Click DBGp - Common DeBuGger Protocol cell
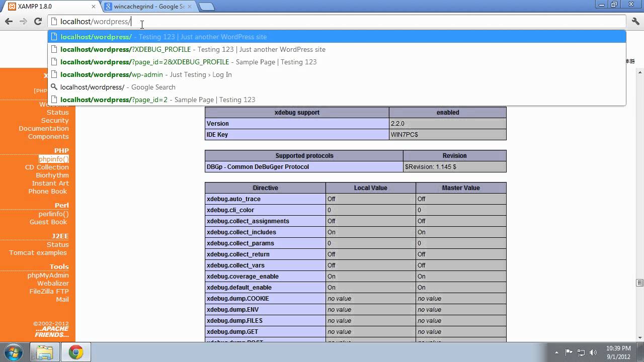This screenshot has height=362, width=644. click(304, 167)
